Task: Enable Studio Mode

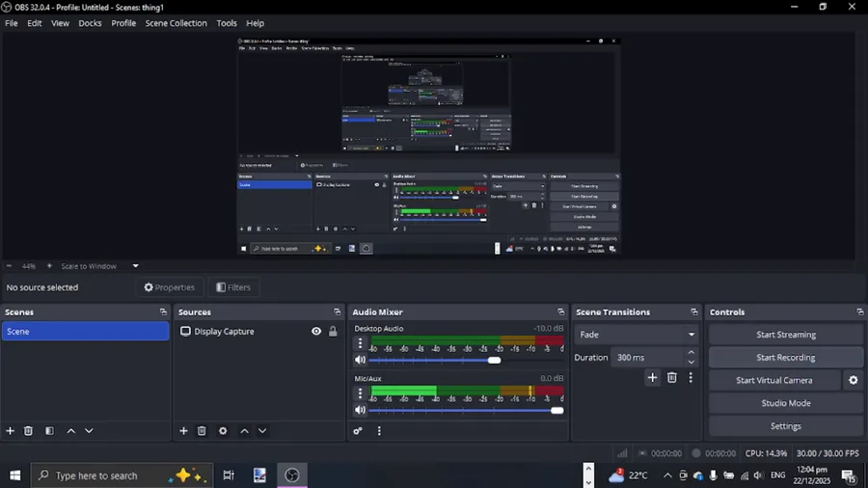Action: point(785,403)
